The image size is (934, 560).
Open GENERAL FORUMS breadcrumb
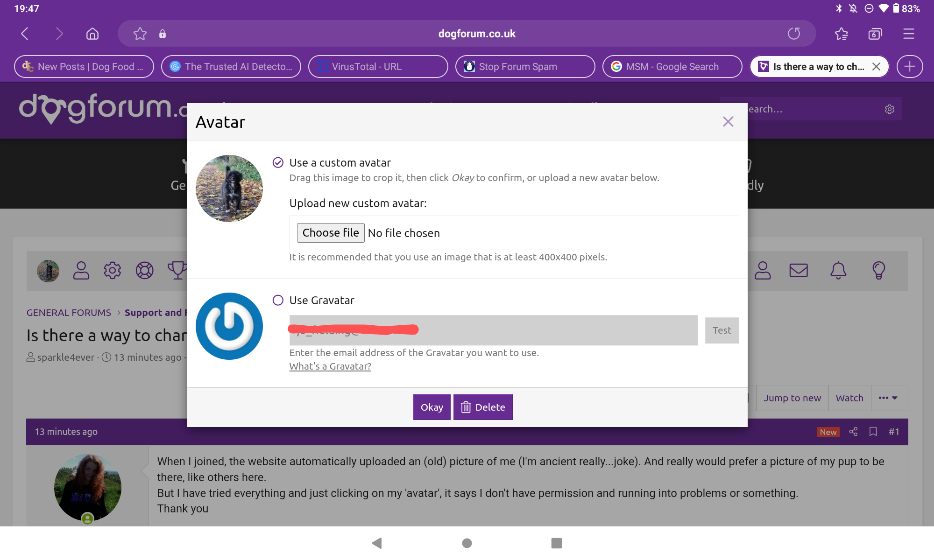[69, 313]
